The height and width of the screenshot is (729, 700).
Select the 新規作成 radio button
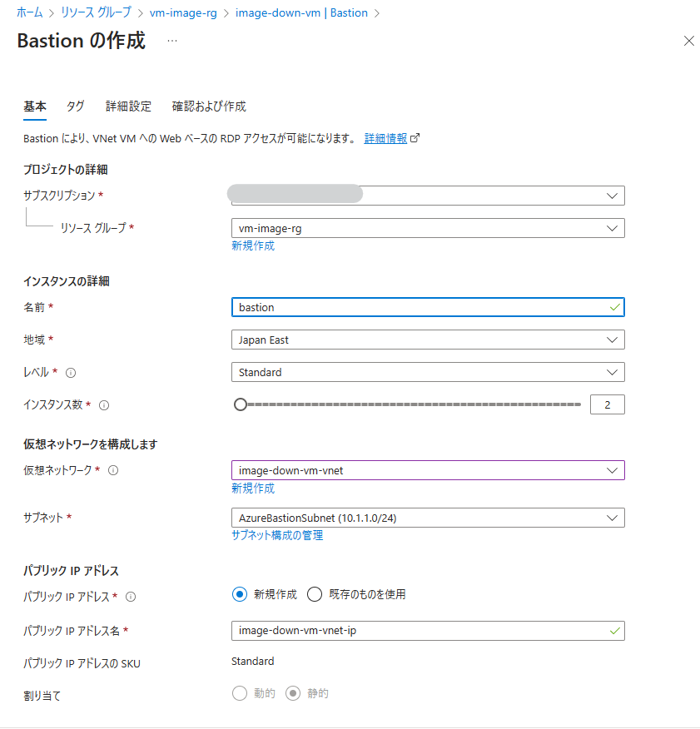coord(240,594)
